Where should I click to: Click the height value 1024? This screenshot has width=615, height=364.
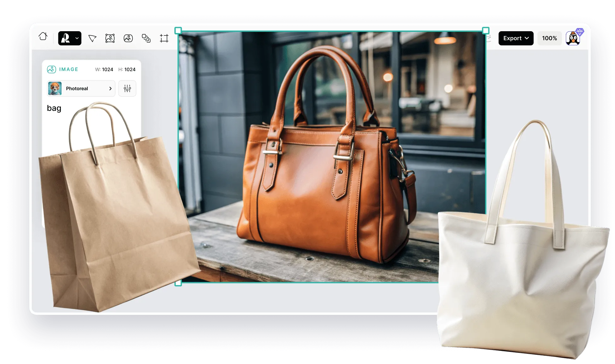[130, 69]
